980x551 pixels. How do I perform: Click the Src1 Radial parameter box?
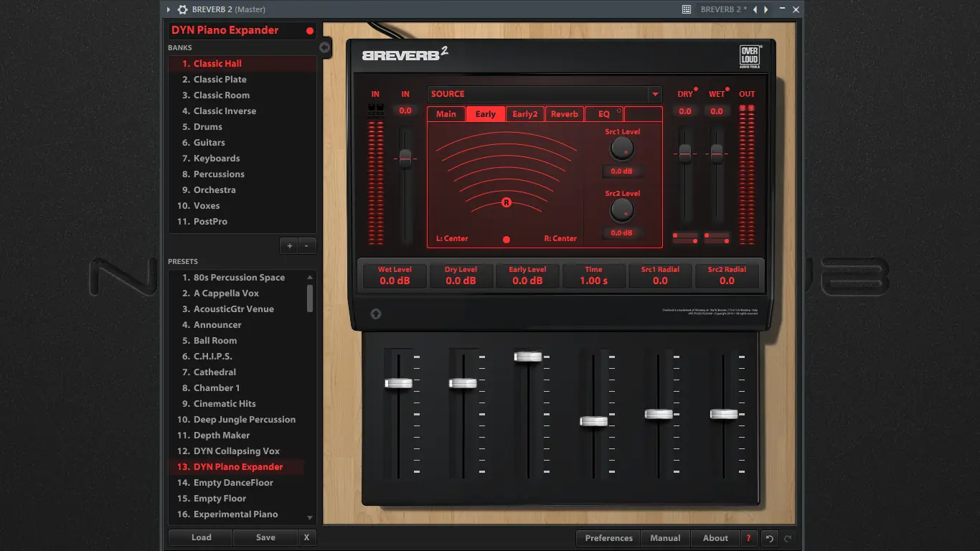click(660, 276)
